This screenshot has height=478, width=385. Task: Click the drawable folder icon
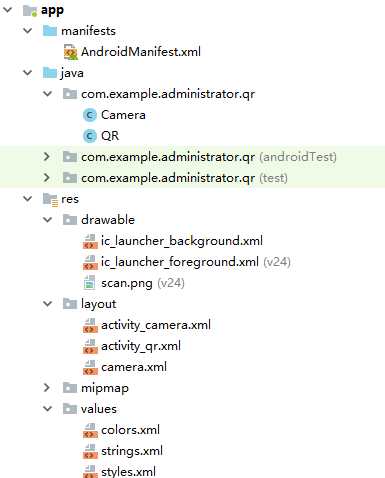click(70, 220)
